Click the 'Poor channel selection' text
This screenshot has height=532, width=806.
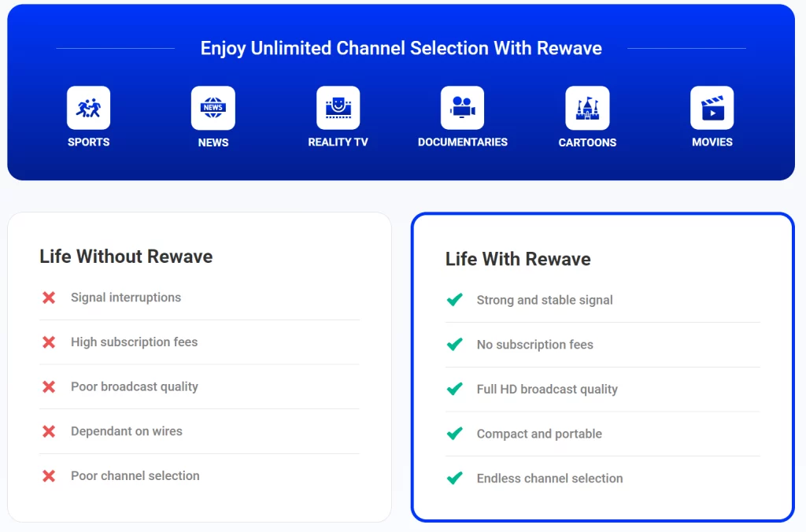click(135, 476)
